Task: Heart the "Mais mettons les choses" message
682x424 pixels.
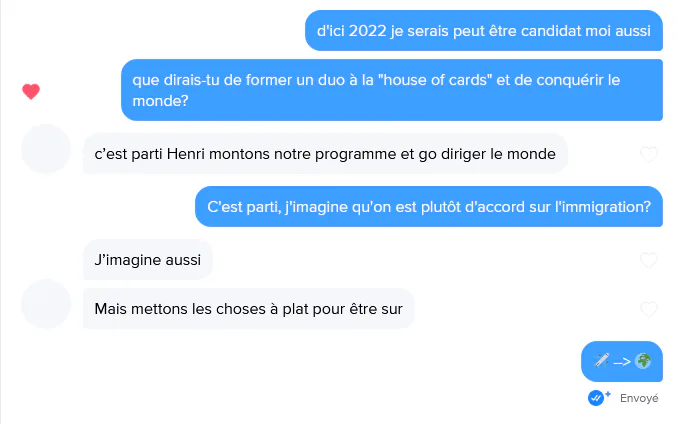Action: [649, 309]
